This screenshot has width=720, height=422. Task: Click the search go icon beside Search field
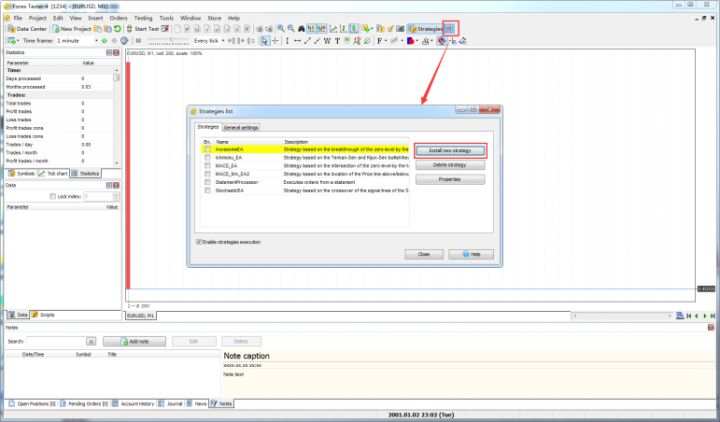91,341
